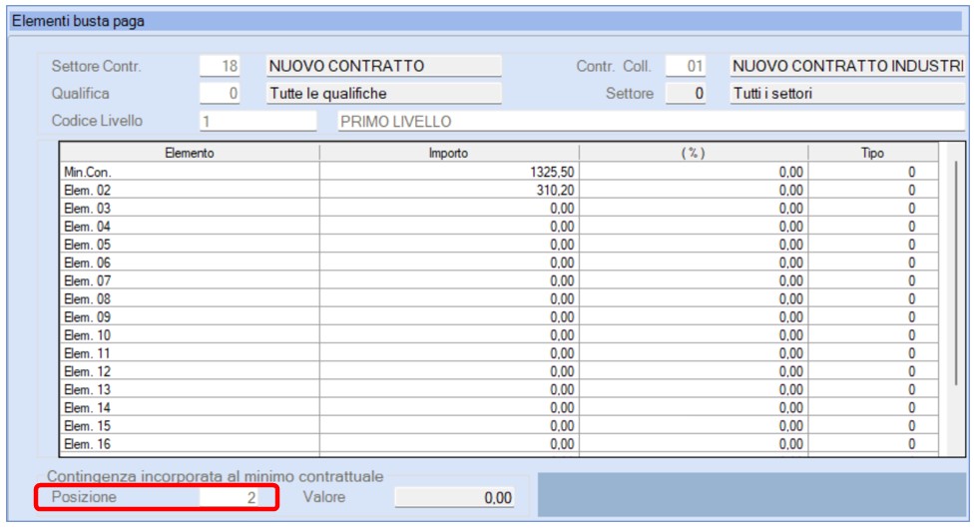Click the ( % ) column header

pos(694,153)
